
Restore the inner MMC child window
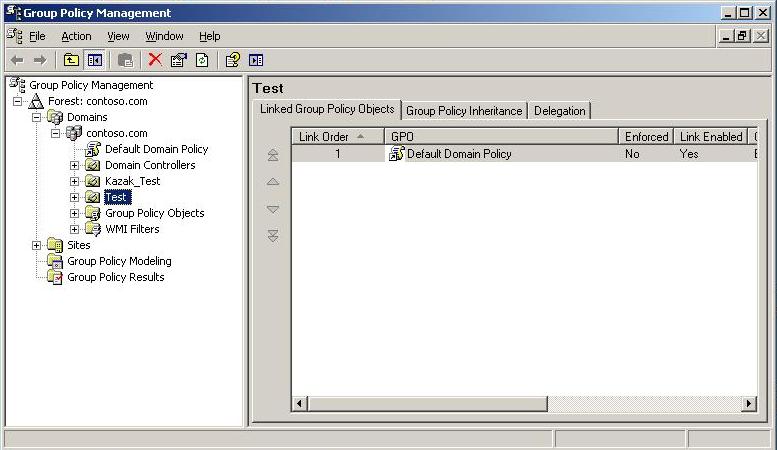(x=742, y=36)
